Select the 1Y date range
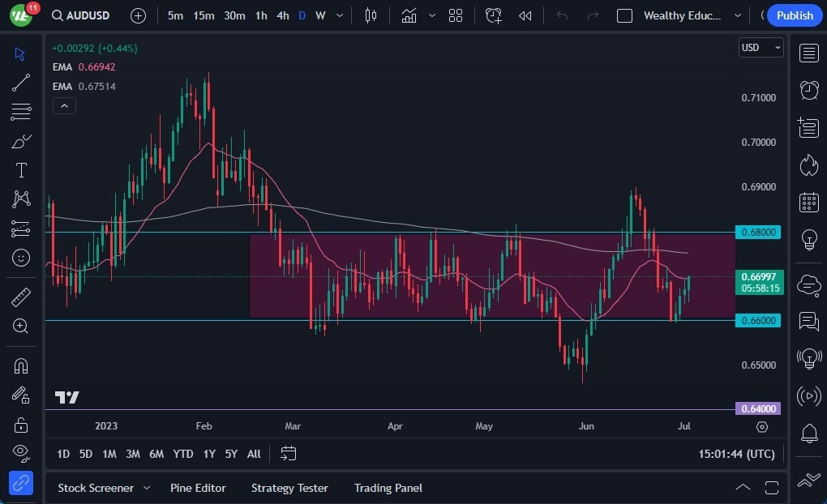Image resolution: width=827 pixels, height=504 pixels. pyautogui.click(x=208, y=455)
